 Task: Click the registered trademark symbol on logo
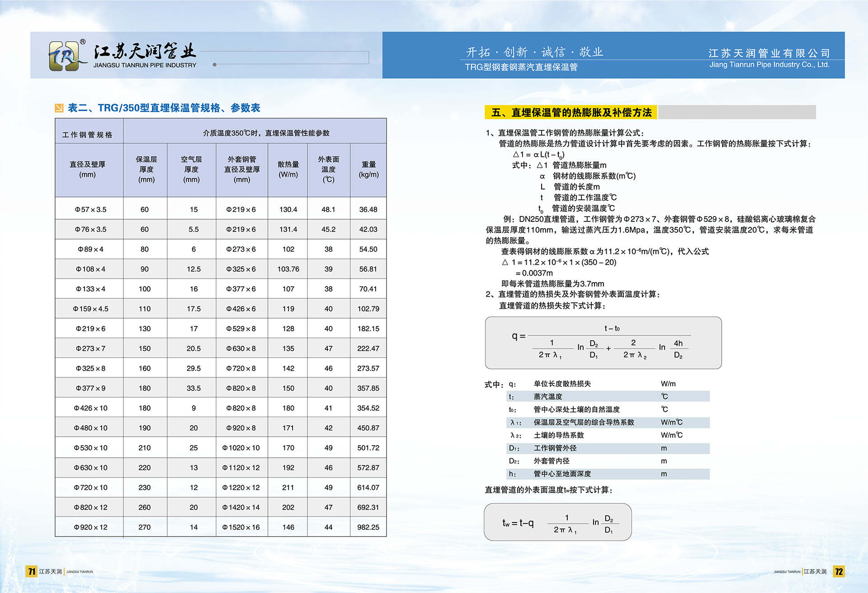tap(84, 42)
